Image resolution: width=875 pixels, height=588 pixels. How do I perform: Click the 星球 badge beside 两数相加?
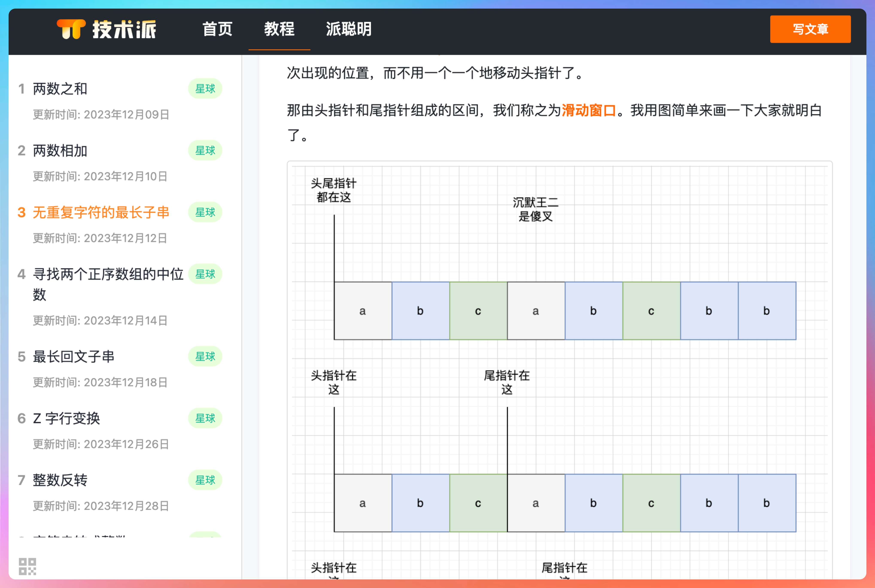[205, 151]
